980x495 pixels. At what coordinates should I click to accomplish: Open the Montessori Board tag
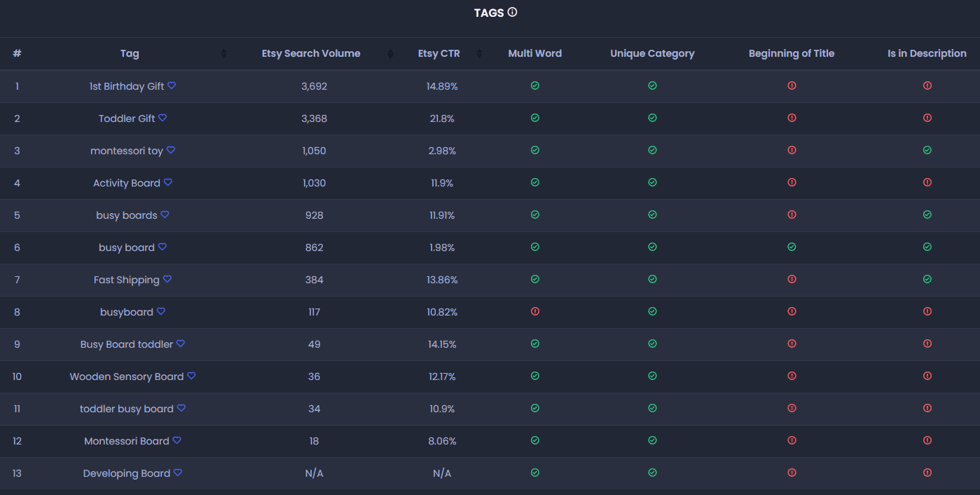point(127,441)
